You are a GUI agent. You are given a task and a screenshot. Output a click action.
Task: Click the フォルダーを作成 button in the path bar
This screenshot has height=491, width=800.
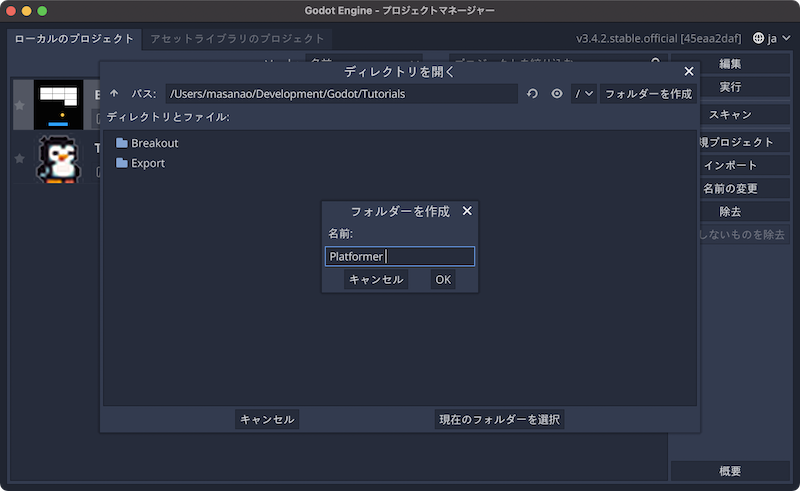(x=648, y=93)
